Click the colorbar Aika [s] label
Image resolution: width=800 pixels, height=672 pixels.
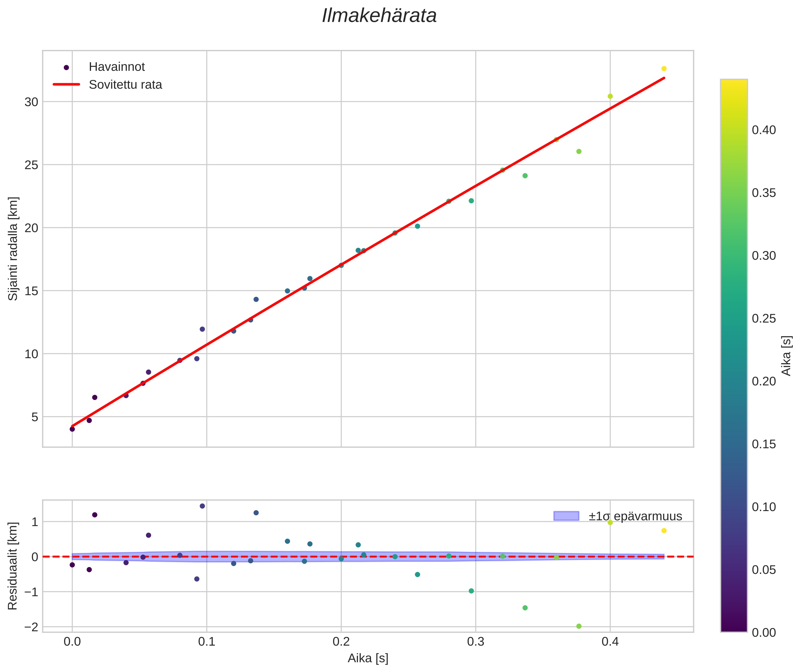tap(787, 355)
